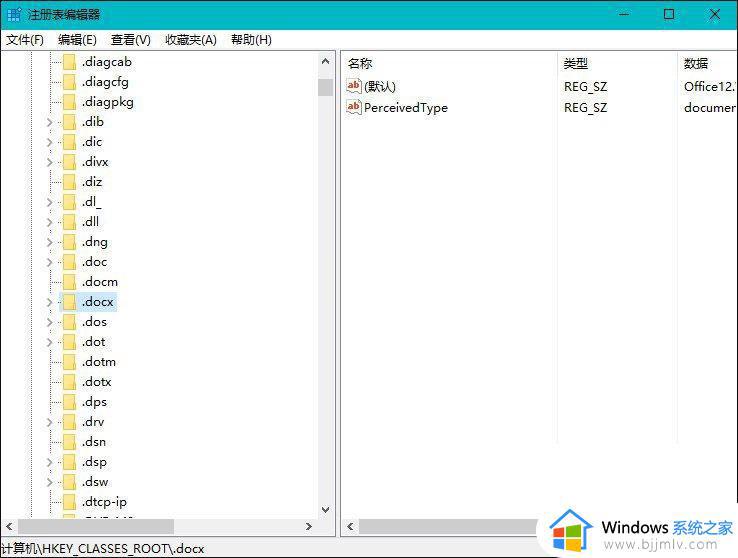Click the string icon beside (默认) value
The width and height of the screenshot is (738, 558).
pos(354,86)
